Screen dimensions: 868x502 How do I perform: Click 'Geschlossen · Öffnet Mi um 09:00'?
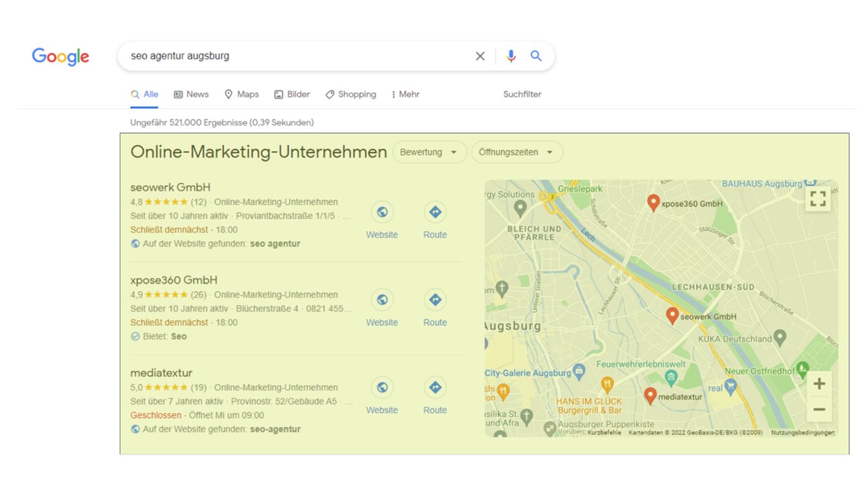pos(197,416)
